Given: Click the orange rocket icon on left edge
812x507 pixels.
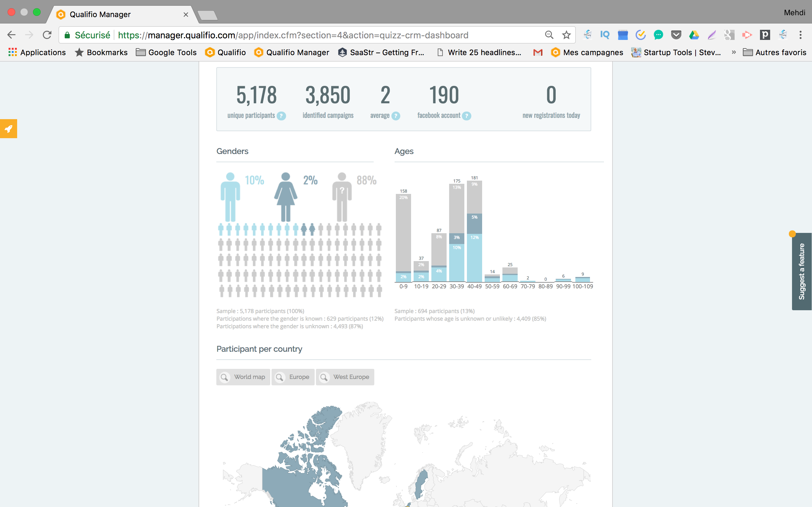Looking at the screenshot, I should [8, 129].
